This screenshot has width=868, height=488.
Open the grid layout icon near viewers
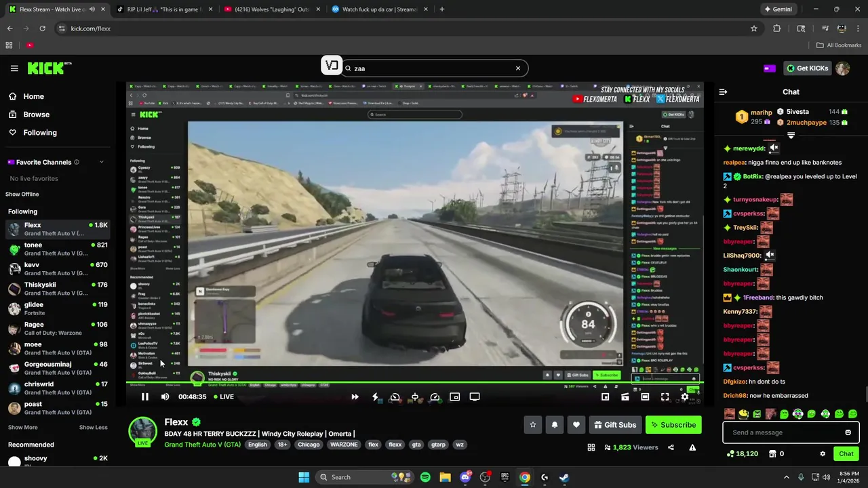pos(591,447)
